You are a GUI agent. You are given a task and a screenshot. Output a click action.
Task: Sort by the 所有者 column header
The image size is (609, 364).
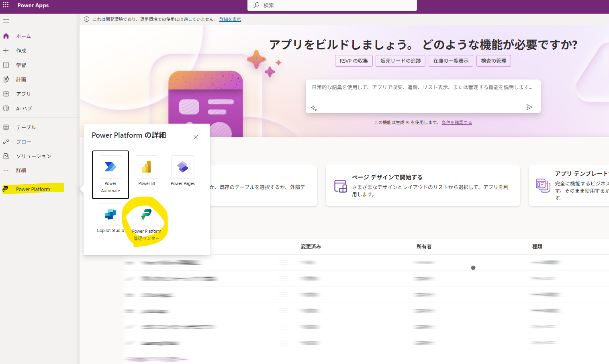click(424, 247)
